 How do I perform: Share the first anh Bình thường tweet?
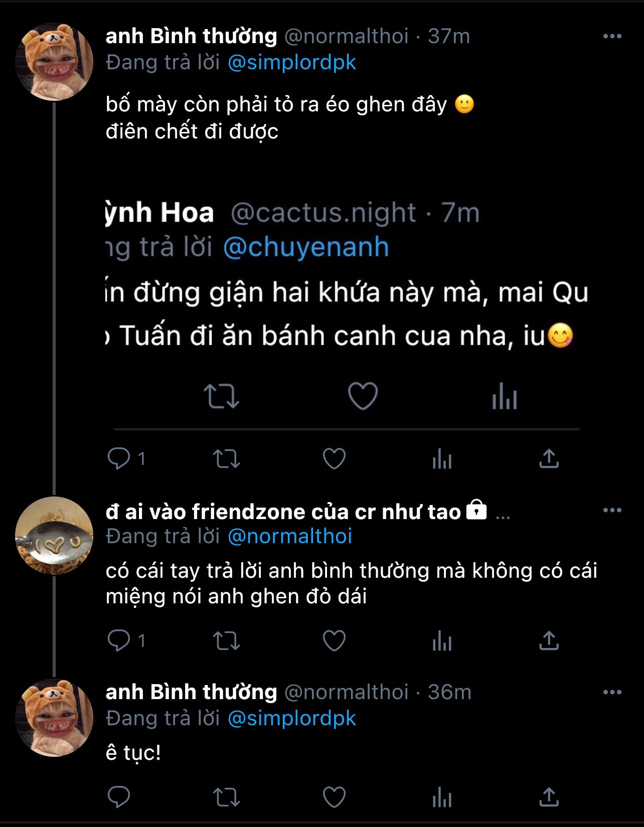(549, 458)
